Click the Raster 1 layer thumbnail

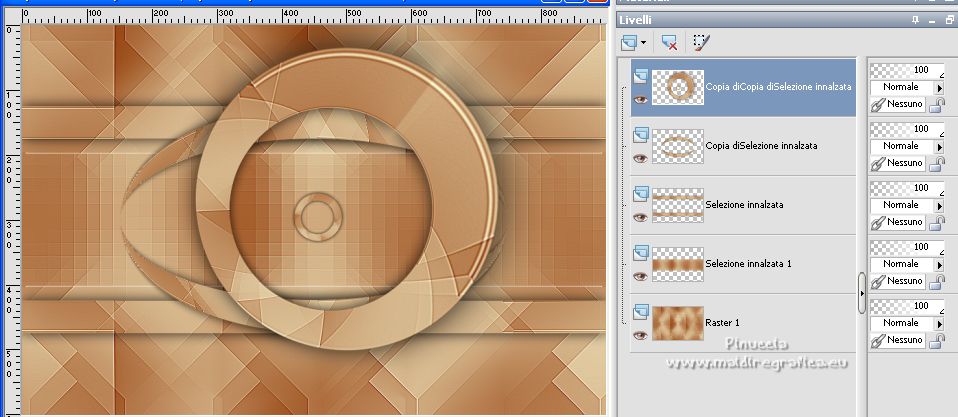[x=678, y=323]
